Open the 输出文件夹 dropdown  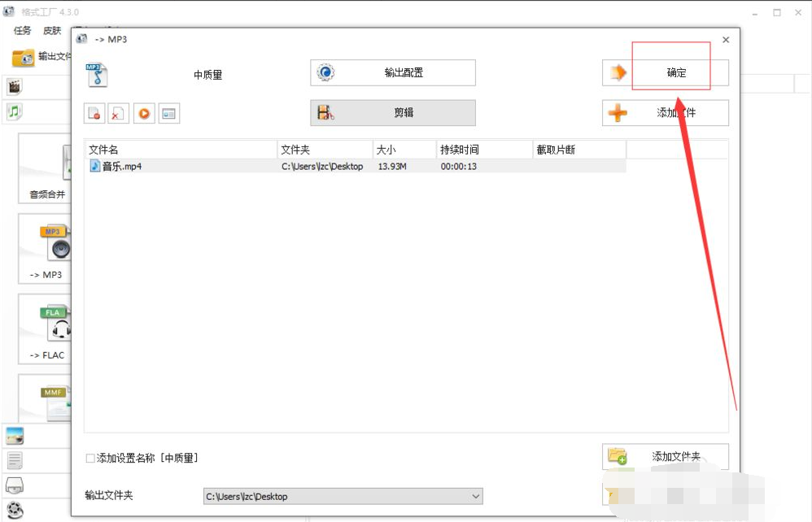tap(475, 496)
